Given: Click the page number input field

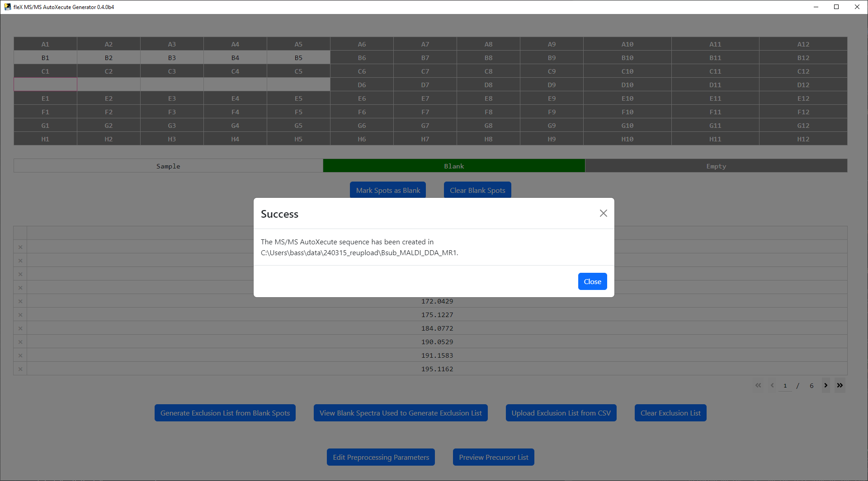Looking at the screenshot, I should (x=785, y=386).
